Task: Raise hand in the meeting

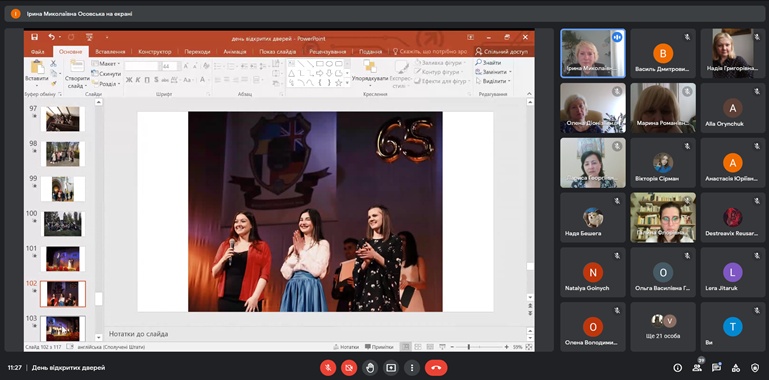Action: click(x=370, y=367)
